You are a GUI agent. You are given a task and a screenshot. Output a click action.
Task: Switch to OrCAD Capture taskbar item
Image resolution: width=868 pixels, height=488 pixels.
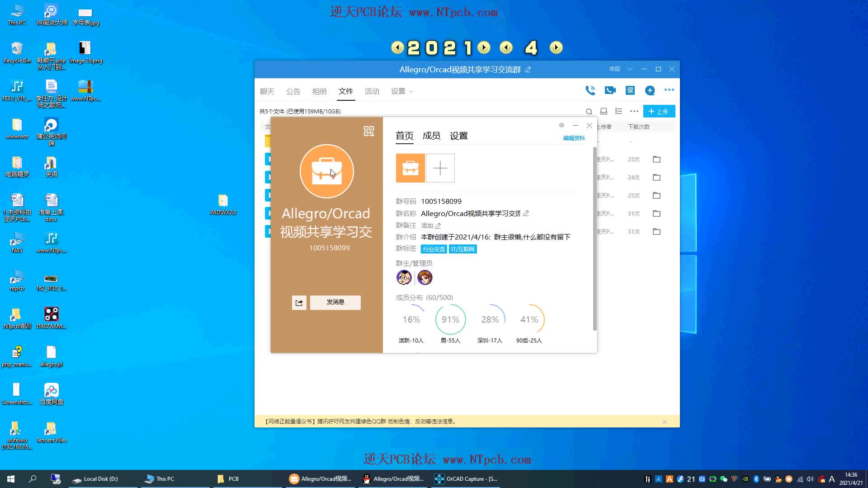(466, 479)
